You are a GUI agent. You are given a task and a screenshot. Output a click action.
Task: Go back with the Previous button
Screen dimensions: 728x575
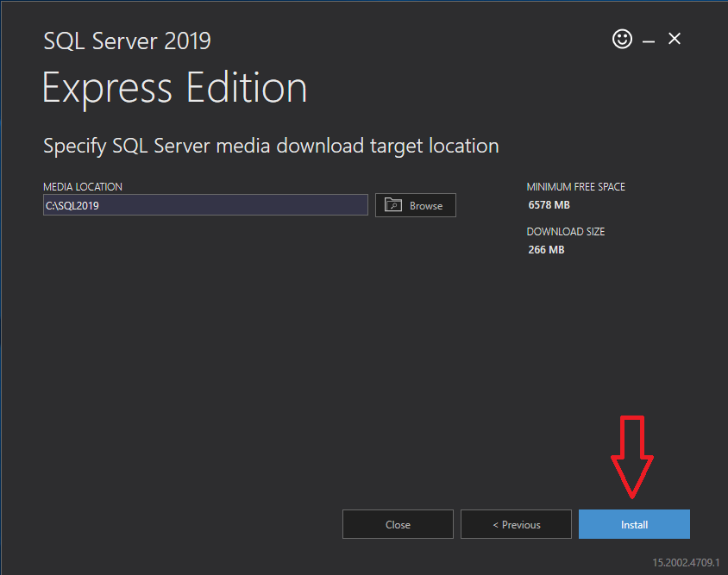tap(516, 524)
